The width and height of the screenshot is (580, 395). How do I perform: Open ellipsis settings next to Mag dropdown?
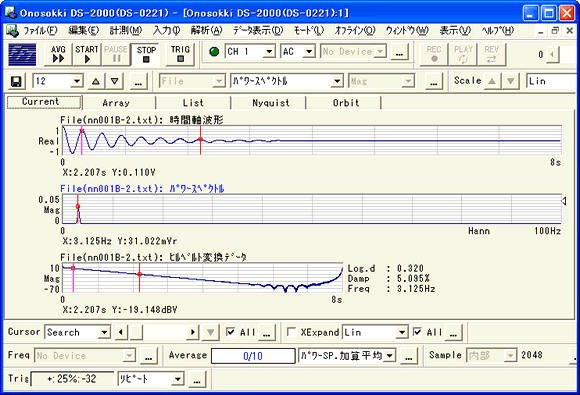coord(434,81)
